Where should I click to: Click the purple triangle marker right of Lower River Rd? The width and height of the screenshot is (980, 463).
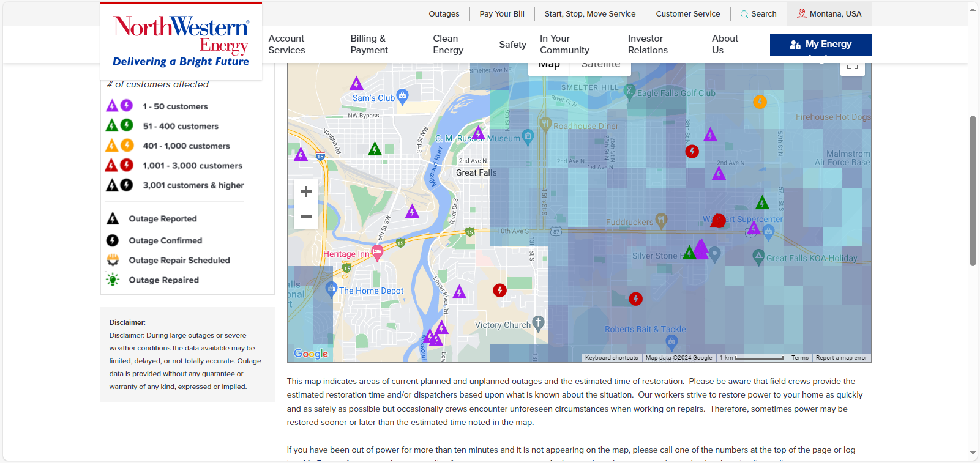[459, 292]
